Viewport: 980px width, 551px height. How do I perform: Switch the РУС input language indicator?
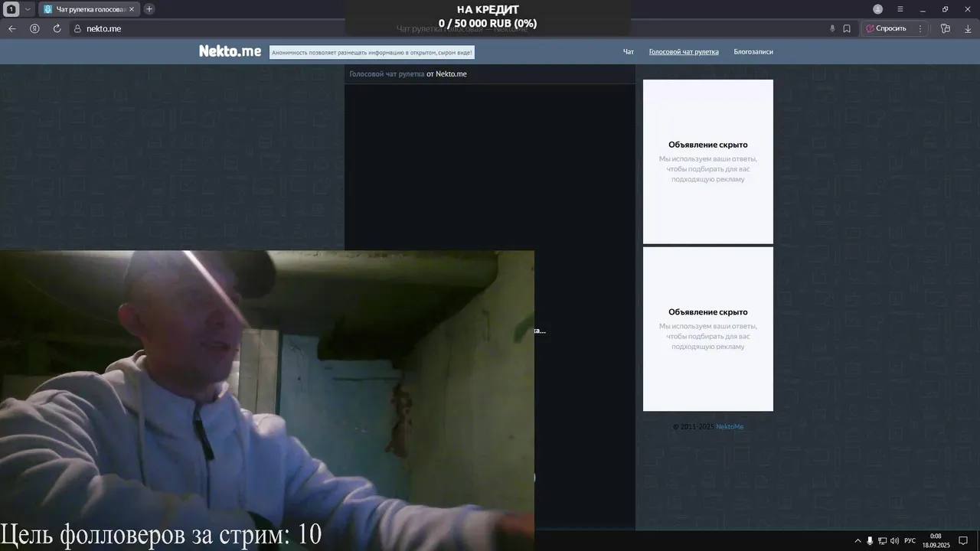tap(910, 541)
